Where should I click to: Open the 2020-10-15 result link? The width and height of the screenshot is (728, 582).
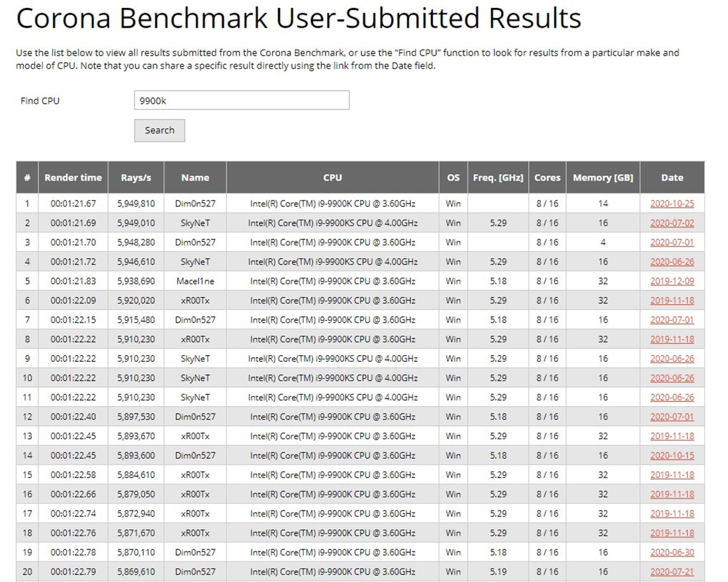(672, 456)
